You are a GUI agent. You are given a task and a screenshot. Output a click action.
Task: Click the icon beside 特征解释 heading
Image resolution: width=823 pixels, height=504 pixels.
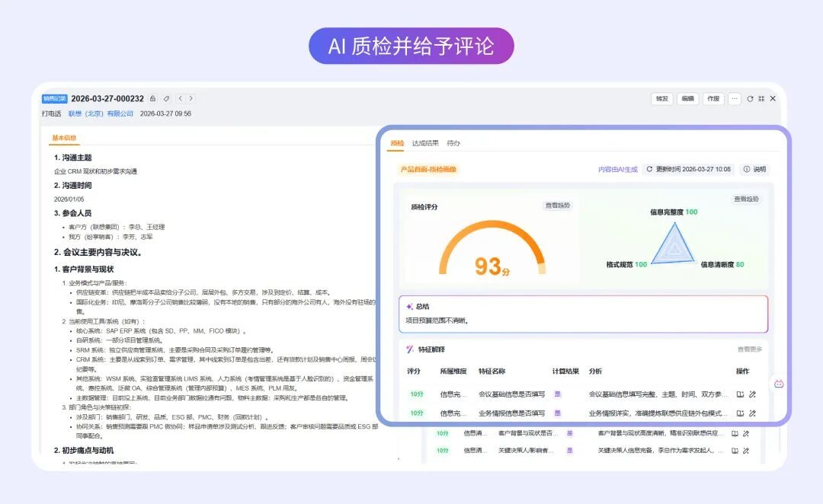pyautogui.click(x=410, y=349)
